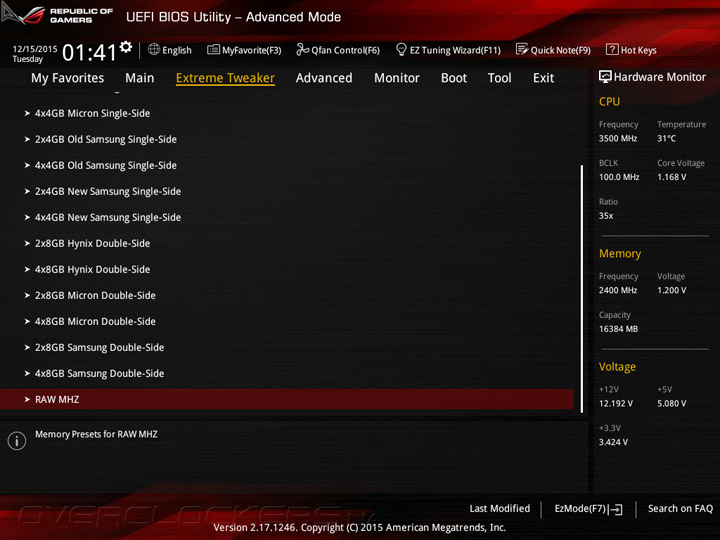Click the 12/15/2015 date text
The image size is (720, 540).
(x=35, y=49)
